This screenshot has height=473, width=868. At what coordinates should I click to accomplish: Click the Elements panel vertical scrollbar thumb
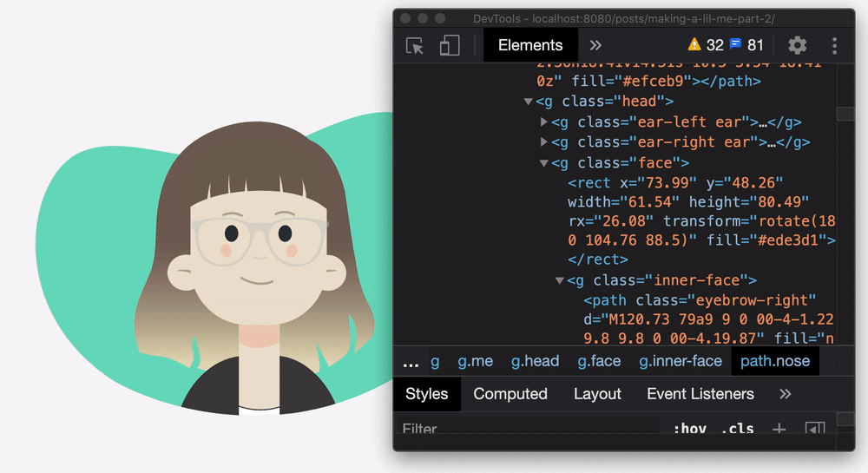[x=845, y=114]
